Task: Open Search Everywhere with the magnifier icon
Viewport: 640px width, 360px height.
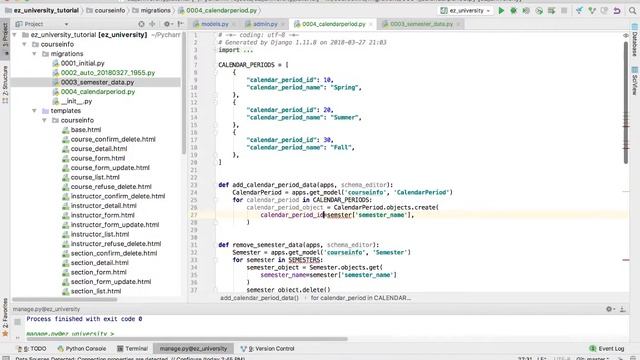Action: (x=632, y=11)
